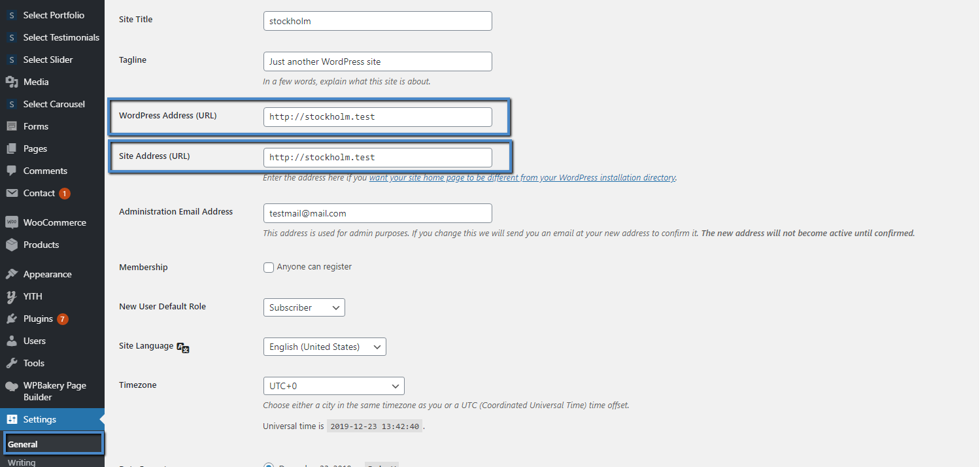Screen dimensions: 980x467
Task: Open the link about different home page directory
Action: pos(522,177)
